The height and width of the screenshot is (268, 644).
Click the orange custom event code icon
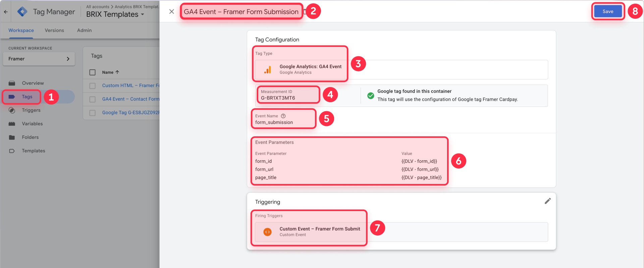coord(267,232)
